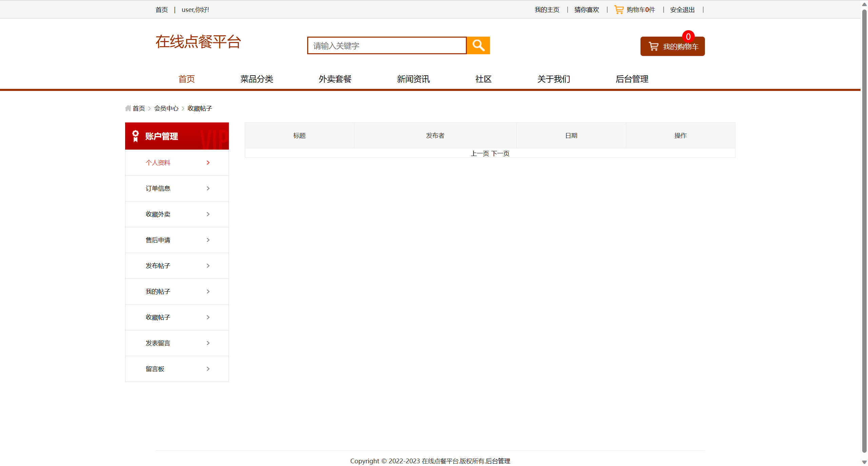Expand the 订单信息 chevron
868x466 pixels.
(208, 188)
